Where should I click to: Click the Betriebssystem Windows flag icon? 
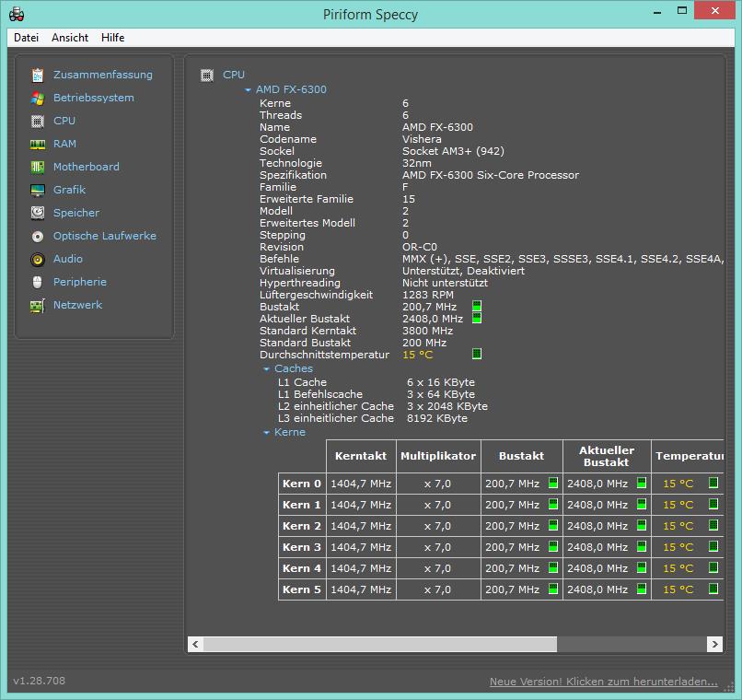click(38, 98)
